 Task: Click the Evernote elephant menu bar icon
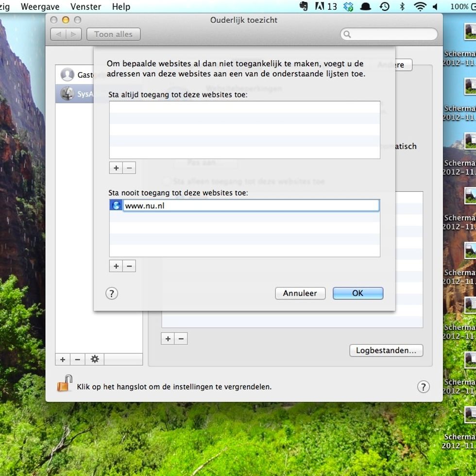pos(304,6)
